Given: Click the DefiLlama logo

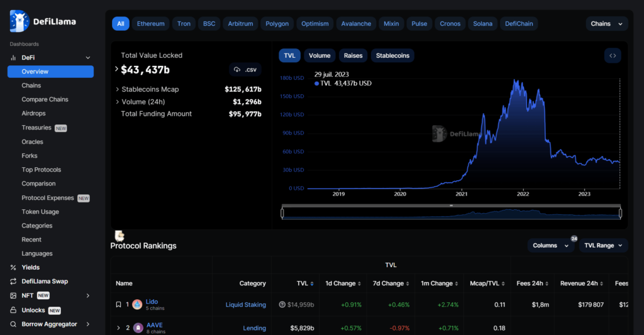Looking at the screenshot, I should coord(43,21).
